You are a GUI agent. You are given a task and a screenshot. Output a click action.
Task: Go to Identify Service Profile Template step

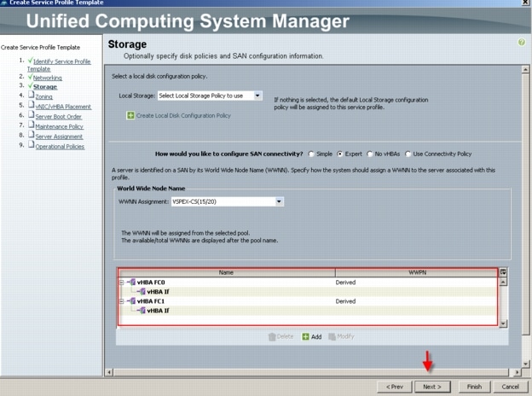[59, 65]
